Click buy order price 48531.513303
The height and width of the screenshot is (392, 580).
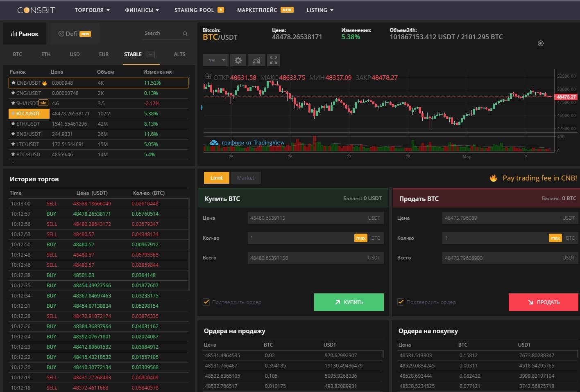pyautogui.click(x=415, y=356)
